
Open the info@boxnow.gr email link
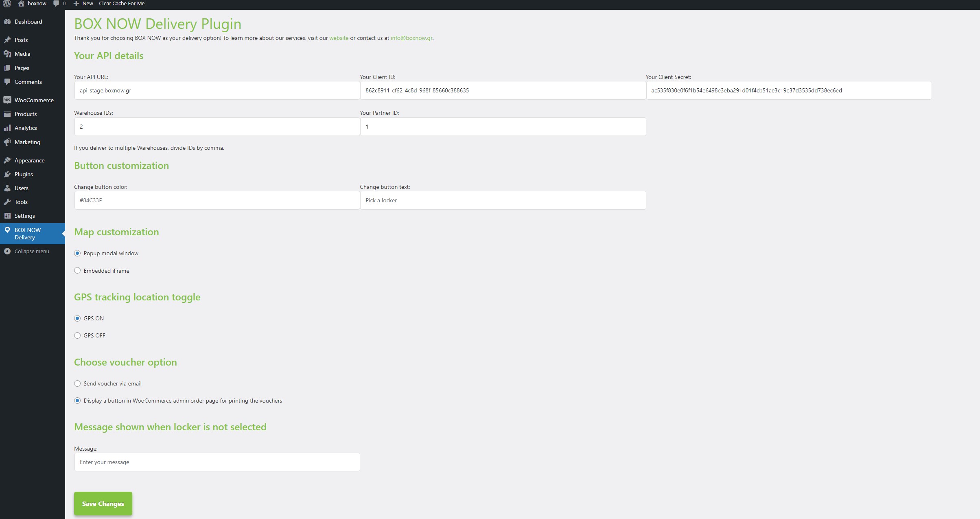(x=411, y=38)
